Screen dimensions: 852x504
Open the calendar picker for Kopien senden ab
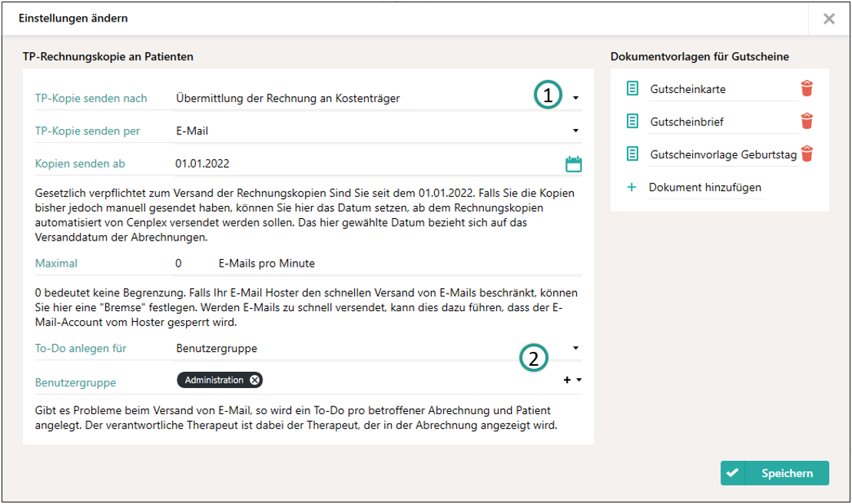573,164
